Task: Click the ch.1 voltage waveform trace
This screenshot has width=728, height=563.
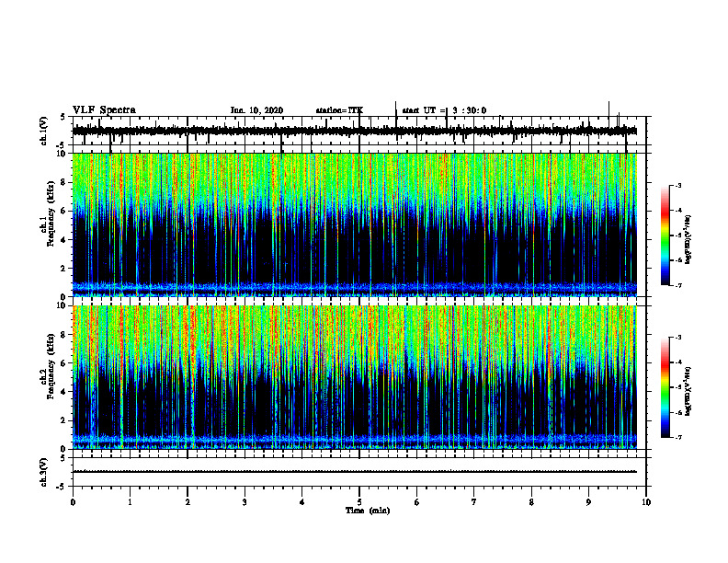Action: tap(354, 131)
